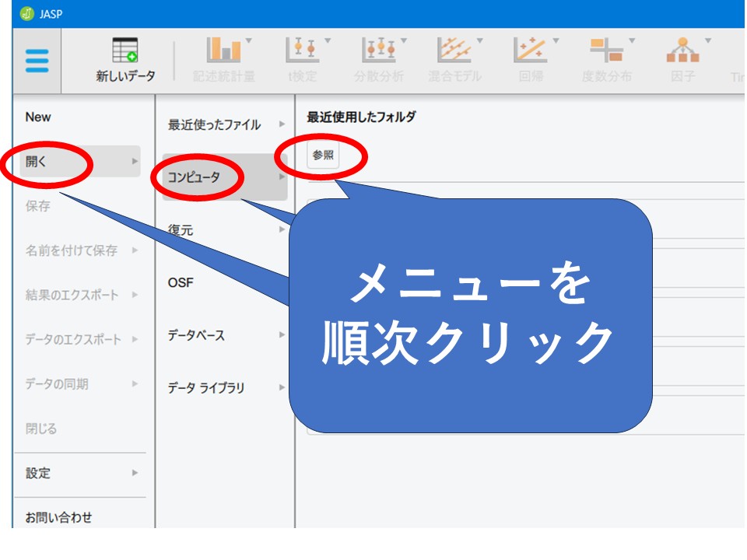Choose 最近使ったファイル recent files
Viewport: 747px width, 560px height.
215,124
